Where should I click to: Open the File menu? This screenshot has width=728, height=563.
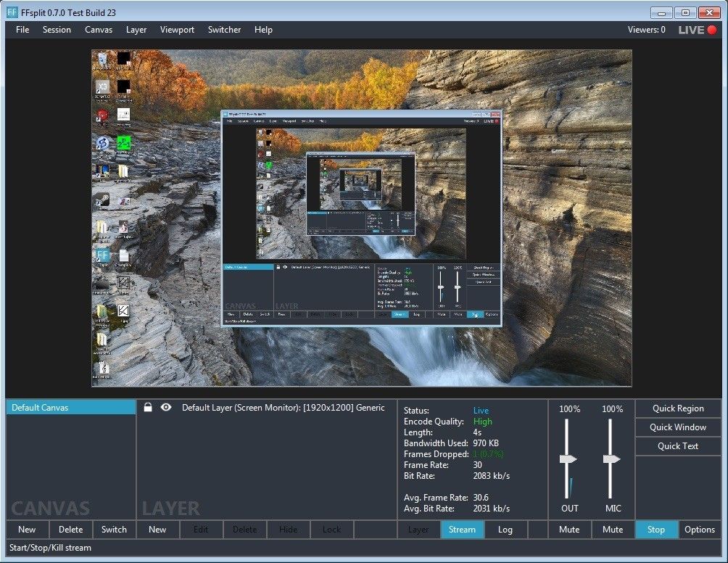pyautogui.click(x=22, y=30)
